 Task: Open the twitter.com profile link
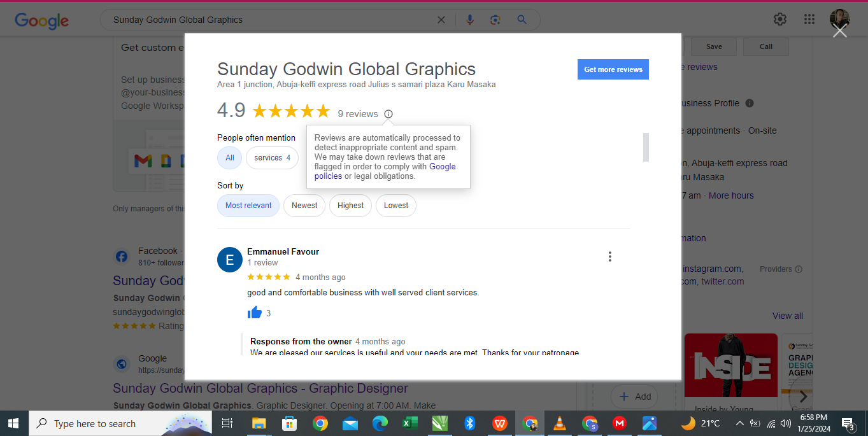click(723, 281)
